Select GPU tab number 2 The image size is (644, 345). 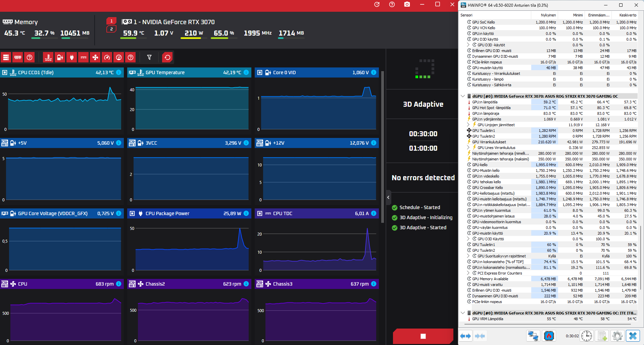(x=111, y=29)
